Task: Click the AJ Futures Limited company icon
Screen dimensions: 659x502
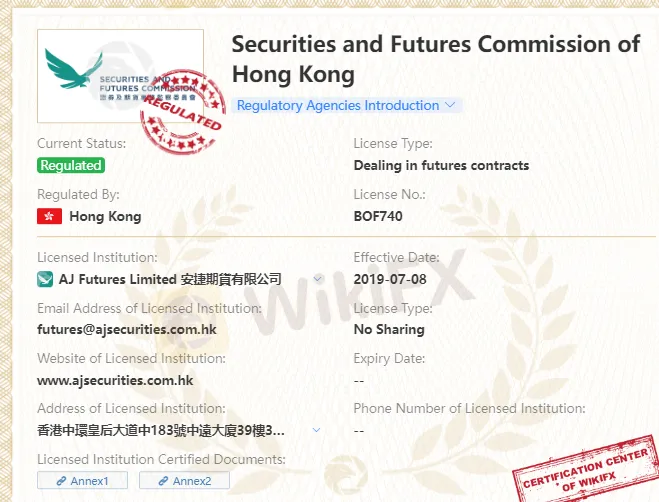Action: (45, 279)
